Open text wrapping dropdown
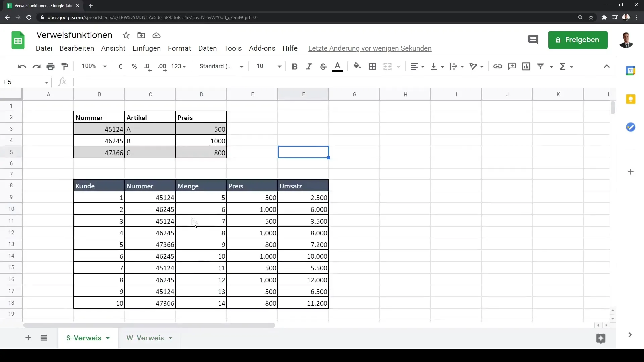This screenshot has height=362, width=644. pyautogui.click(x=457, y=66)
